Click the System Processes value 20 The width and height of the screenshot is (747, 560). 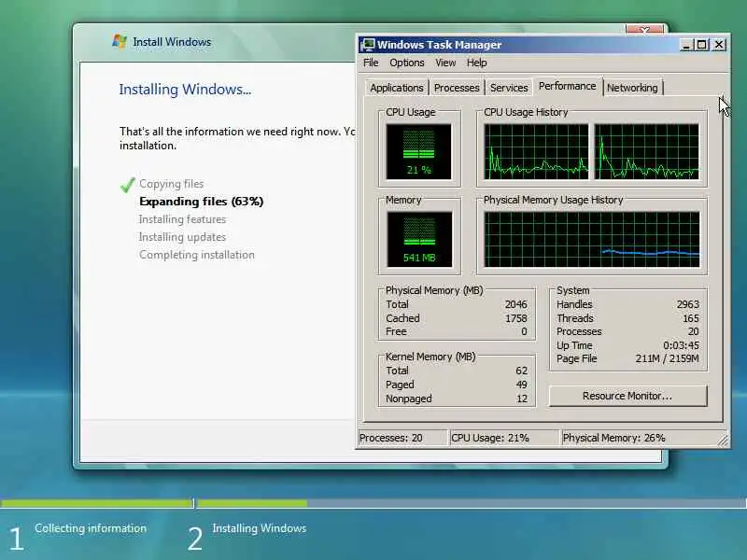coord(694,331)
